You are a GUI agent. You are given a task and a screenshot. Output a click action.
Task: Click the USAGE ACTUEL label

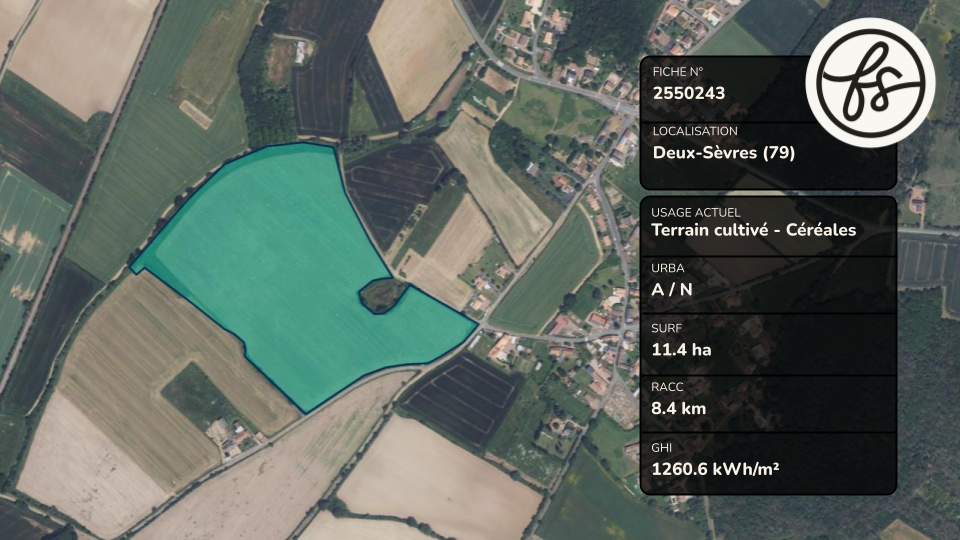pos(696,212)
